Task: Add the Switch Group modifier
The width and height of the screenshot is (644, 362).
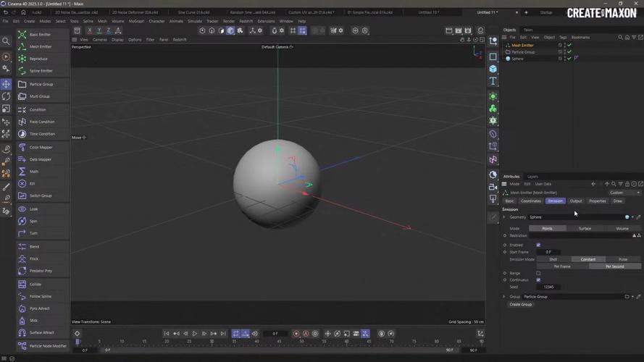Action: [x=41, y=195]
